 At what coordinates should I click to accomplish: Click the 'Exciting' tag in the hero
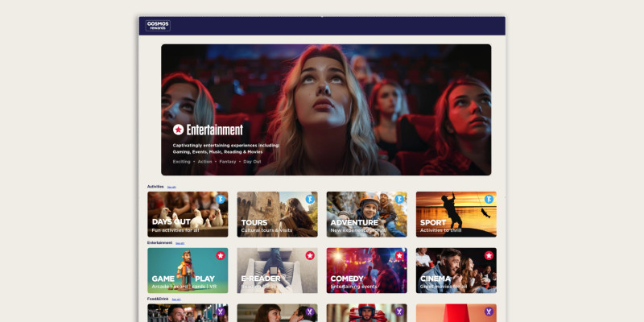[x=182, y=162]
